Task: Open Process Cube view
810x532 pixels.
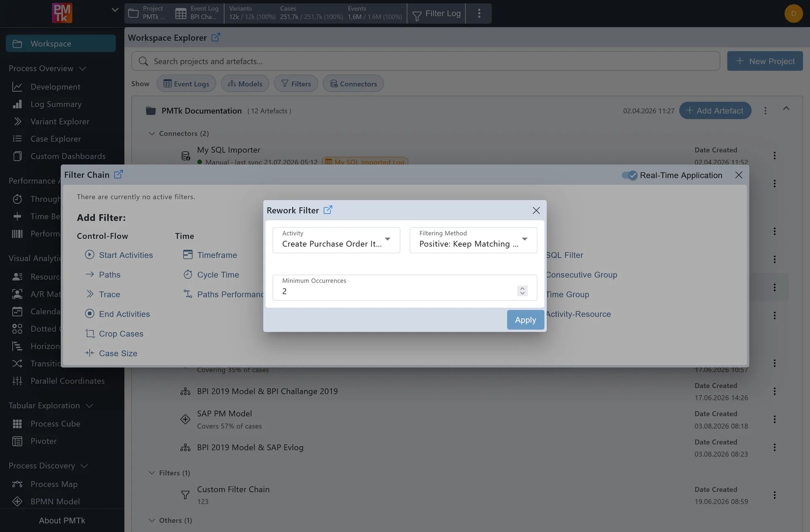Action: (x=55, y=423)
